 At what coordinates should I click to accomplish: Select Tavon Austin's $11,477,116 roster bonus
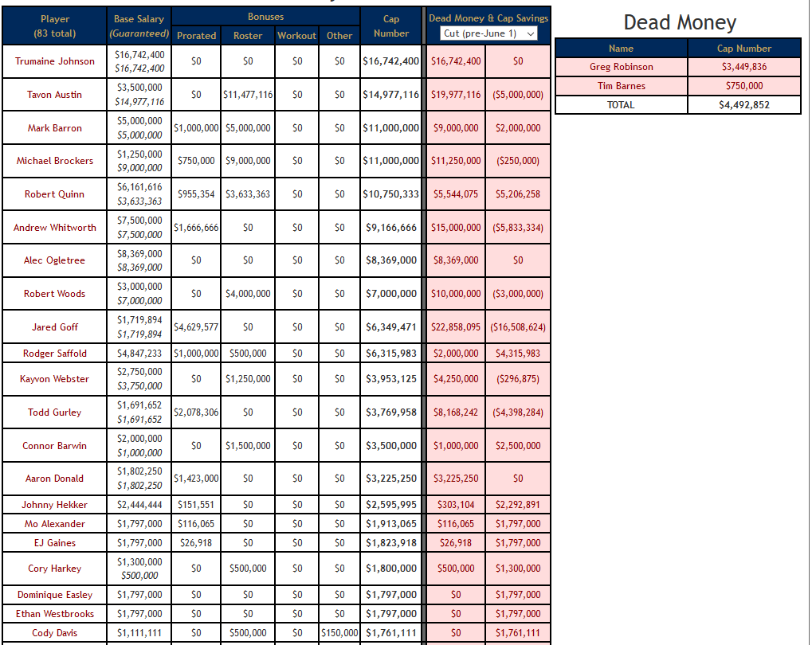coord(248,95)
